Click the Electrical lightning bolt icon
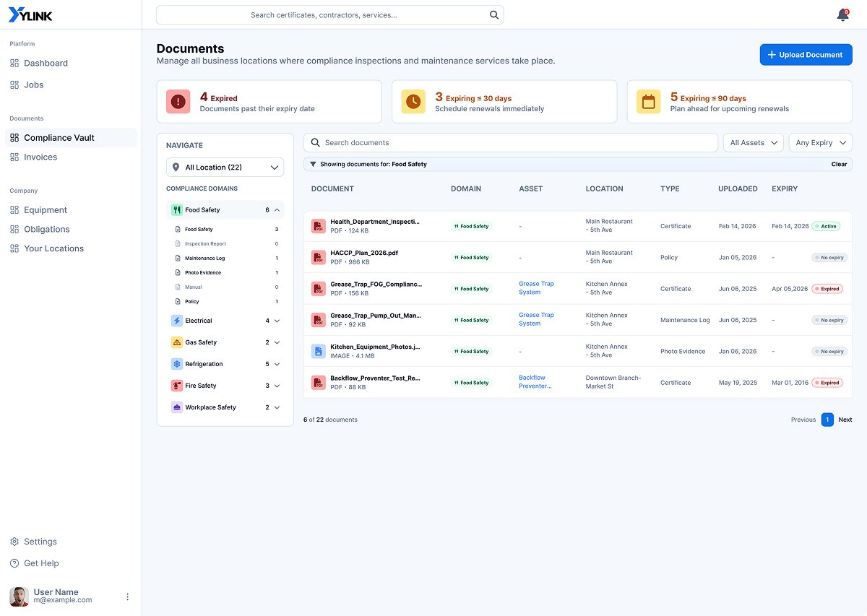 [177, 321]
